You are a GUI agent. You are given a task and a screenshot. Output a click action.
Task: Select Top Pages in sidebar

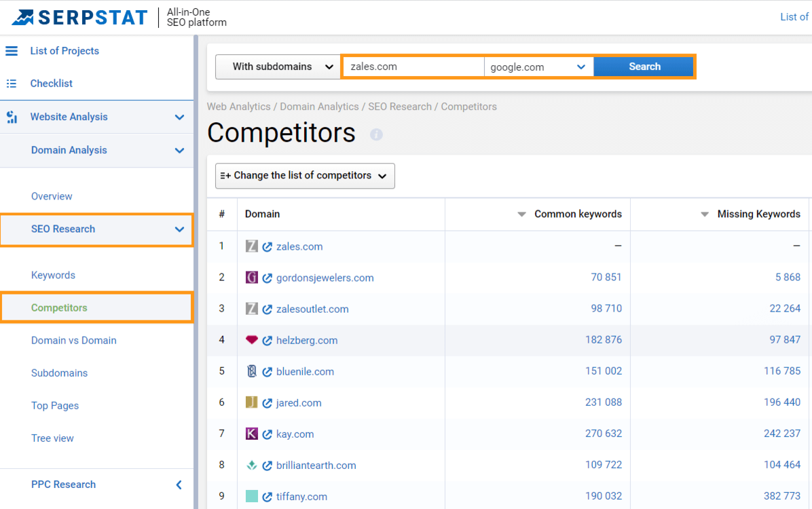point(55,405)
